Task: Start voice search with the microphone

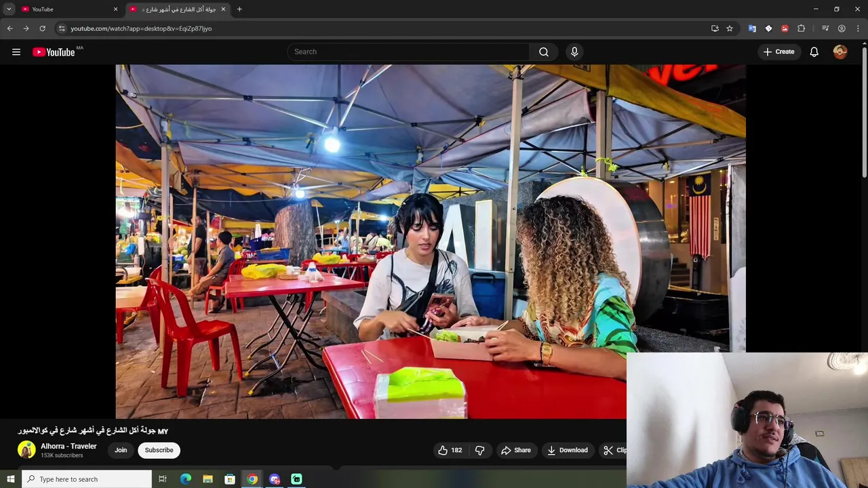Action: click(x=574, y=52)
